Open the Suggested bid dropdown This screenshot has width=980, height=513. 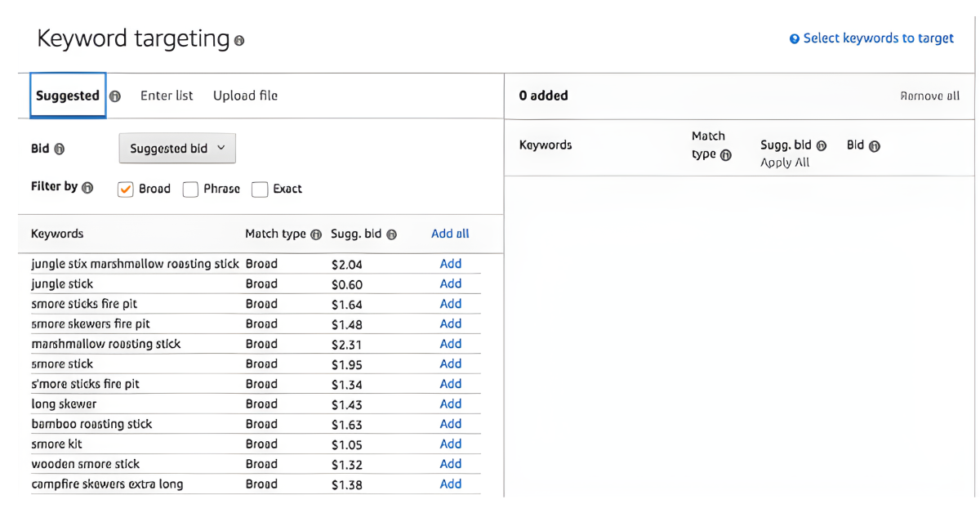point(177,149)
